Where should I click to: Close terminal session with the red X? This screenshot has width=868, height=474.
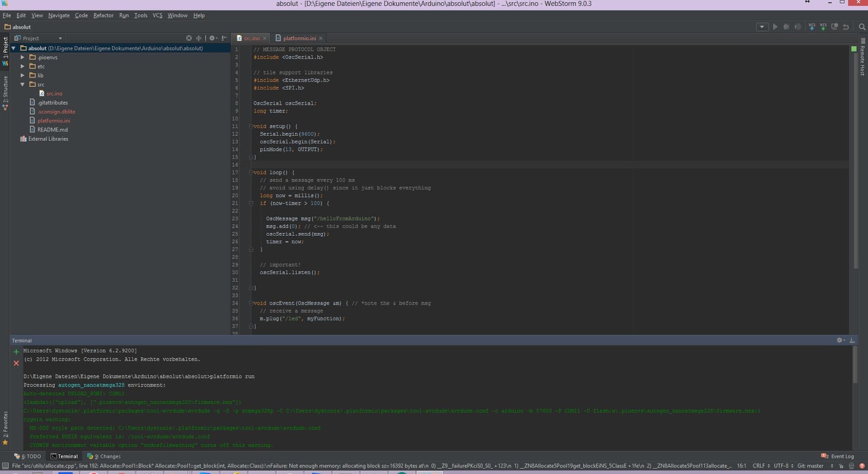tap(16, 363)
